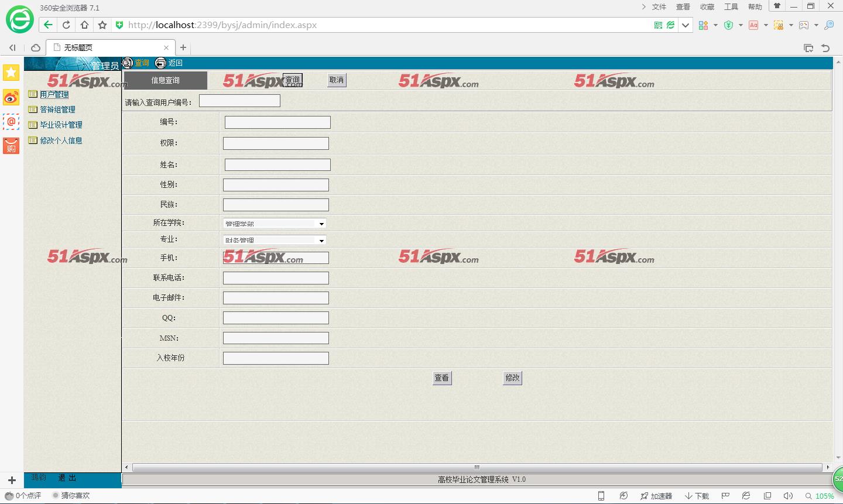Expand the Aa translate dropdown arrow
843x504 pixels.
click(x=766, y=25)
